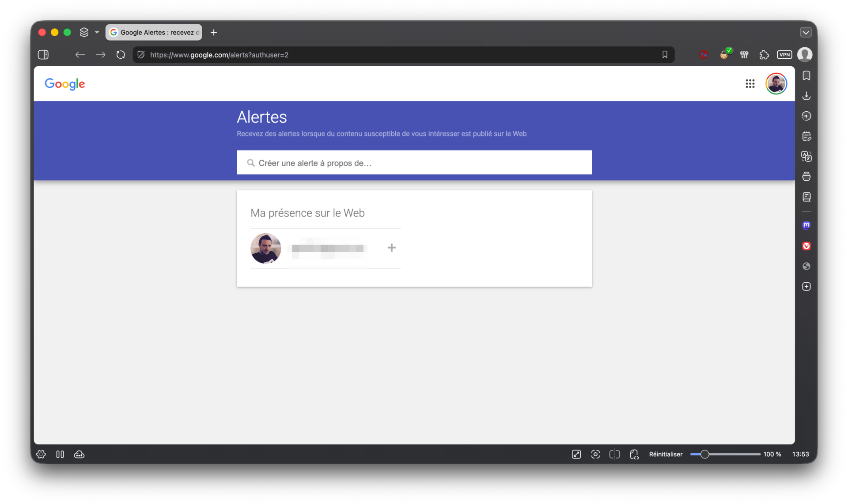Go forward to next page
Viewport: 848px width, 504px height.
pyautogui.click(x=101, y=55)
